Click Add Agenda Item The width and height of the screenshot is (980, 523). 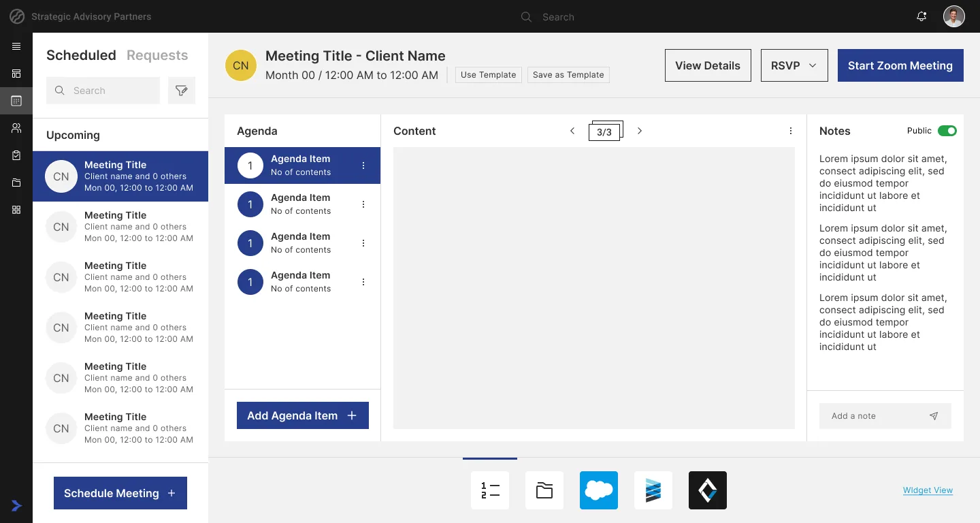303,415
